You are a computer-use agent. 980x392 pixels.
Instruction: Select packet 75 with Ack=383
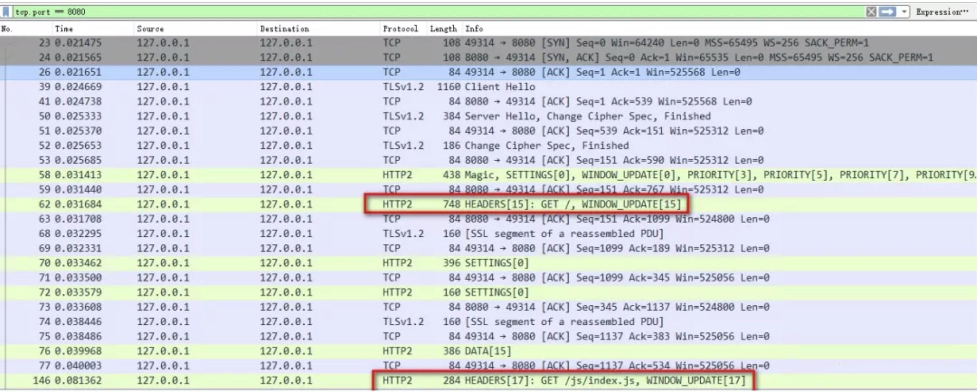pos(489,336)
